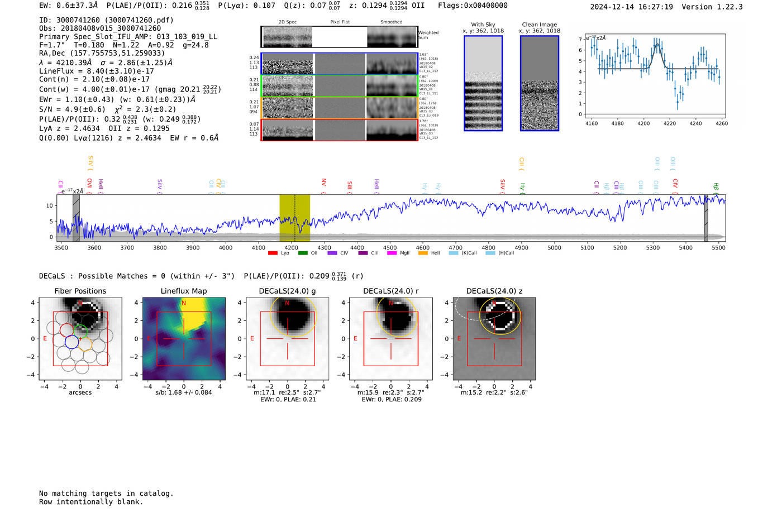Select the blue-bordered 2D spectrum row
782x532 pixels.
[x=340, y=64]
